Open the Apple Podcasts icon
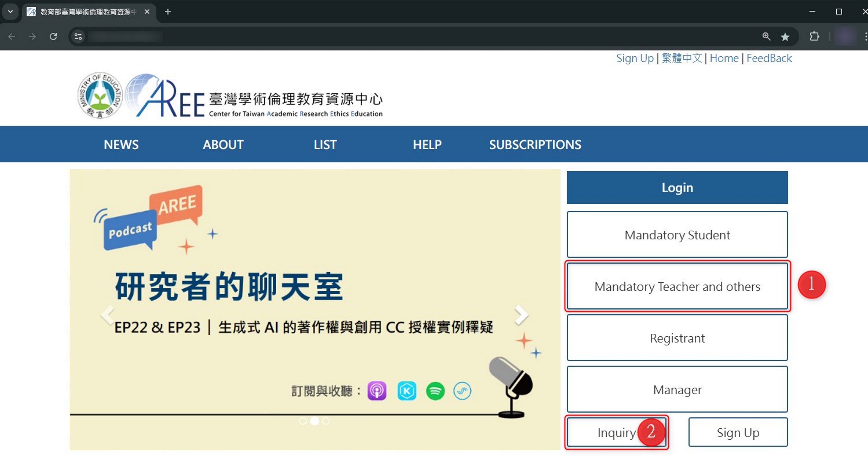The image size is (868, 459). [377, 391]
